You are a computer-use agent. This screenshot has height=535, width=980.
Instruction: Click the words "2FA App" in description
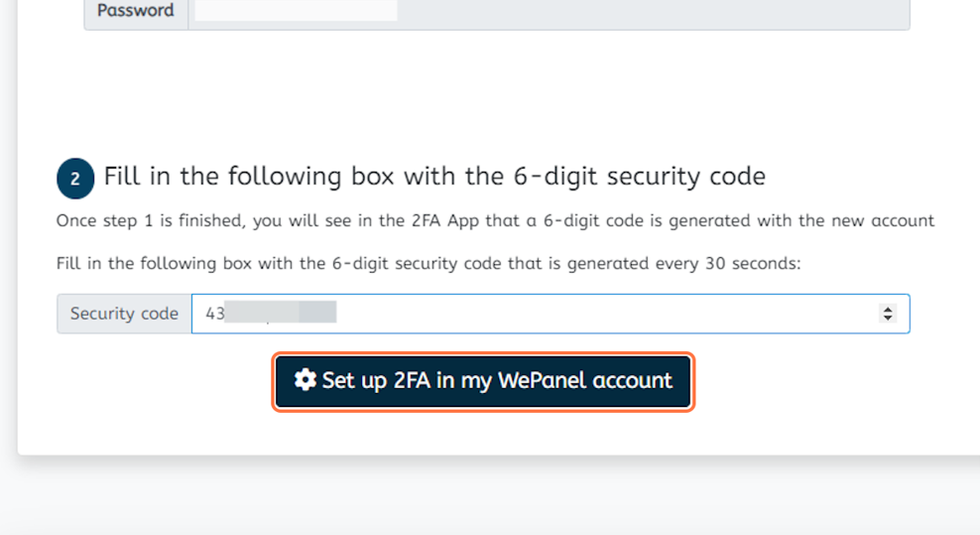pyautogui.click(x=447, y=221)
